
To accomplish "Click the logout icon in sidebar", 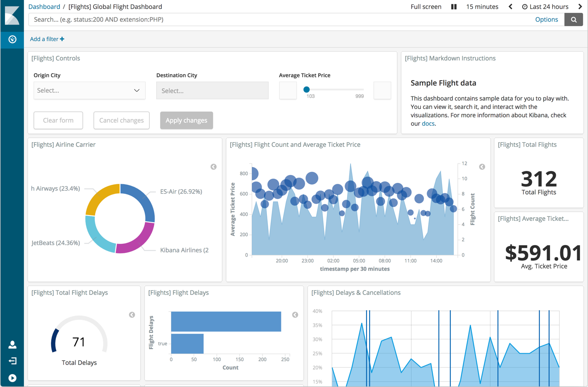I will (12, 361).
